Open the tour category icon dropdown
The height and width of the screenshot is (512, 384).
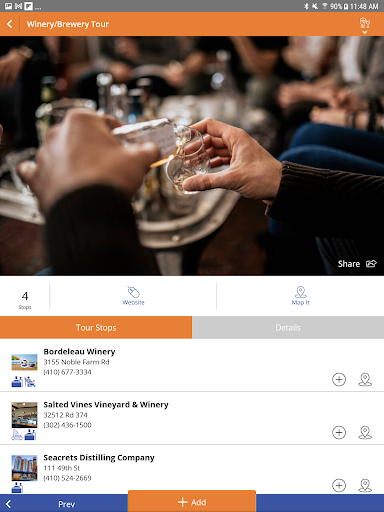pyautogui.click(x=365, y=25)
